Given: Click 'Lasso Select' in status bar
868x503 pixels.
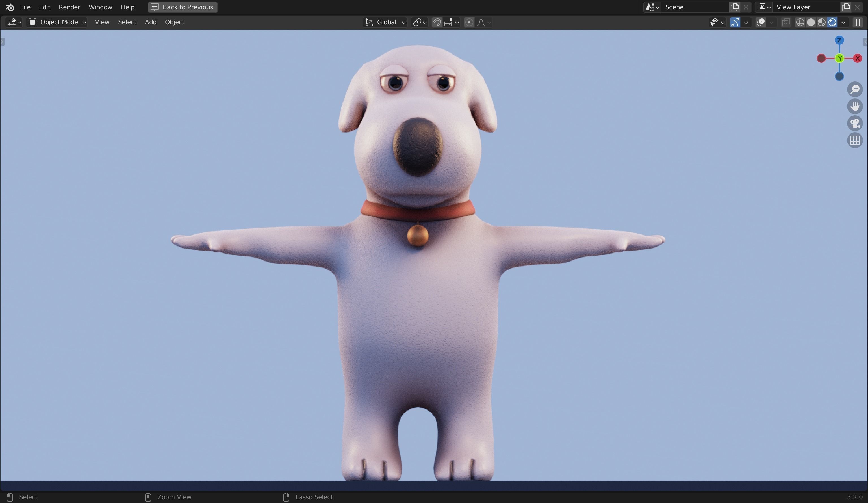Looking at the screenshot, I should pyautogui.click(x=314, y=497).
